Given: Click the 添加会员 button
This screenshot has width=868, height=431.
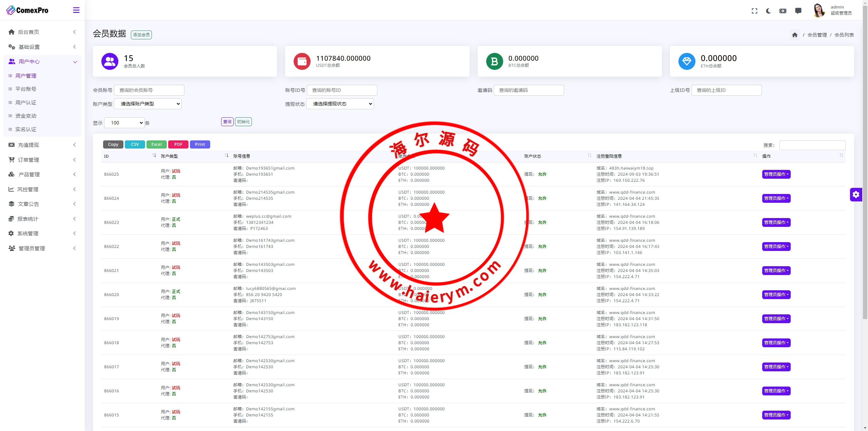Looking at the screenshot, I should click(141, 35).
